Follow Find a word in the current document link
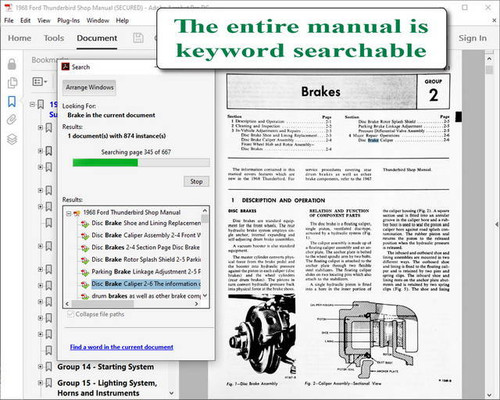This screenshot has width=500, height=400. pyautogui.click(x=121, y=347)
